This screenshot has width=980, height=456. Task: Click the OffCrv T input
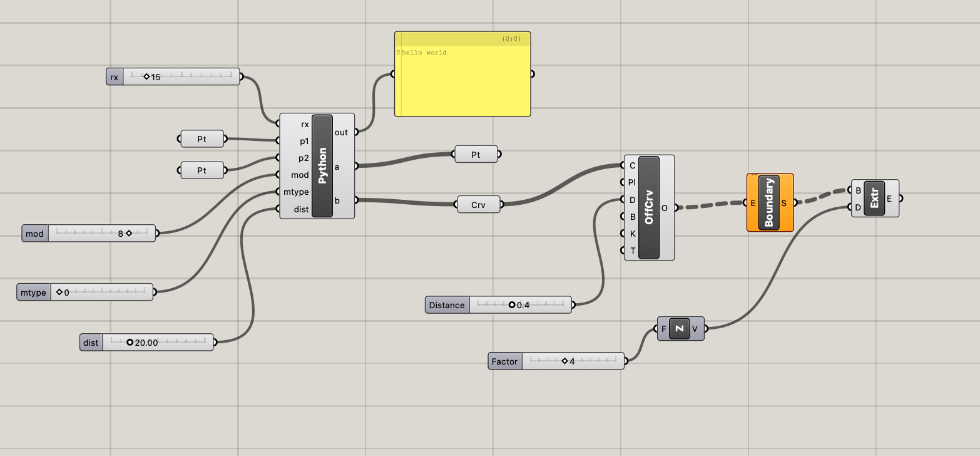pos(631,251)
